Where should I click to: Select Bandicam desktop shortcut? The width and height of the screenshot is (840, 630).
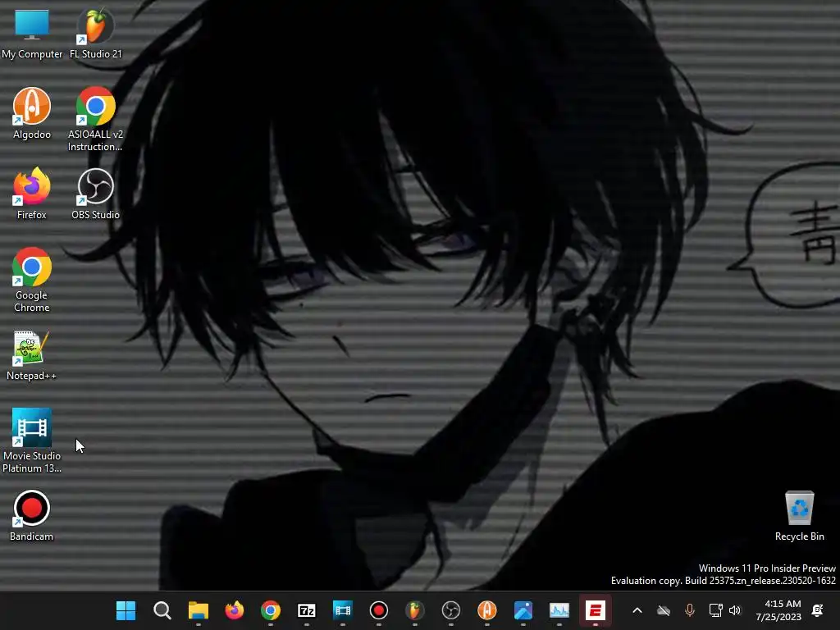32,515
